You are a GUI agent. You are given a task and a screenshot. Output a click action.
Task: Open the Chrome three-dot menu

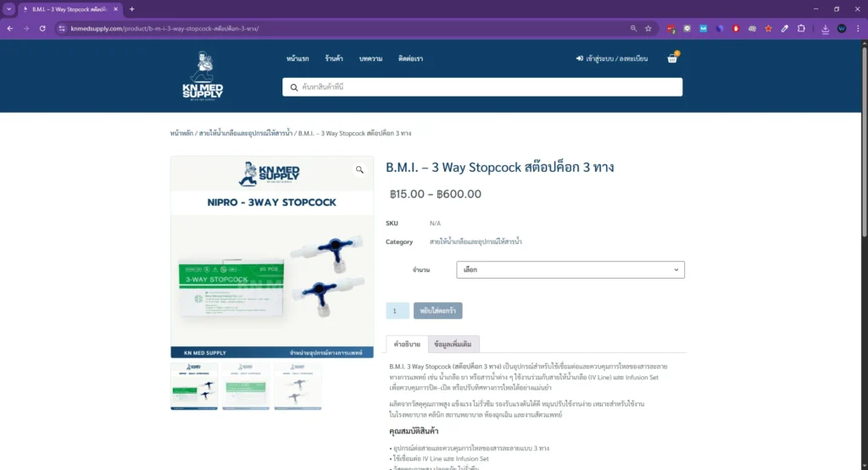click(x=858, y=28)
